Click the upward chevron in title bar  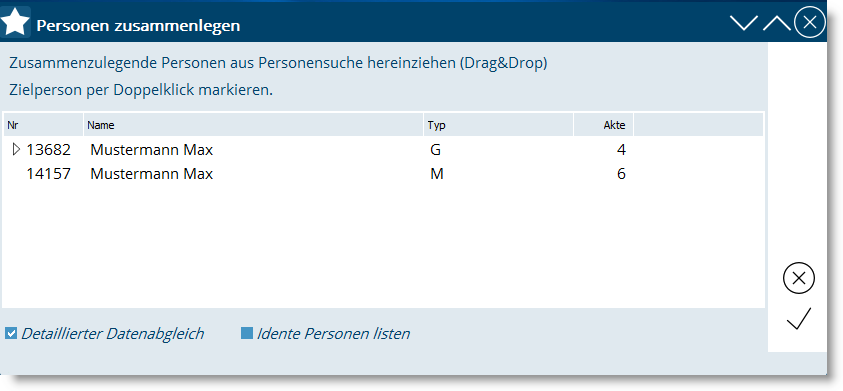tap(776, 23)
